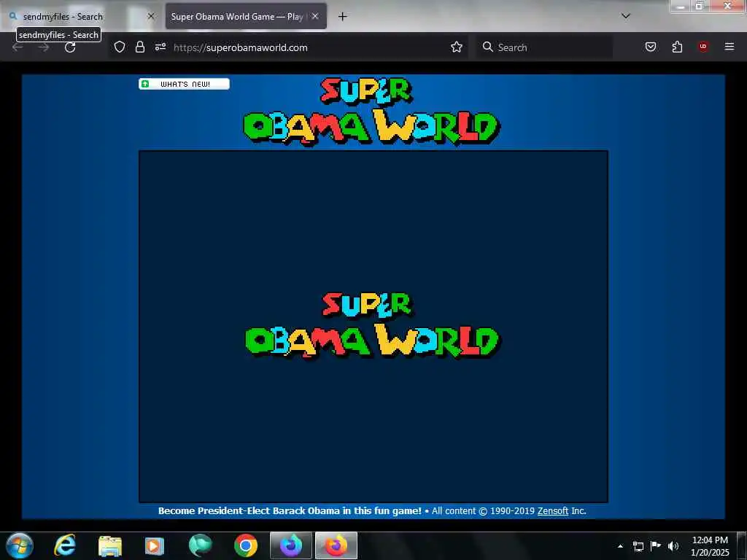Open the Firefox hamburger menu
The width and height of the screenshot is (747, 560).
pyautogui.click(x=729, y=47)
